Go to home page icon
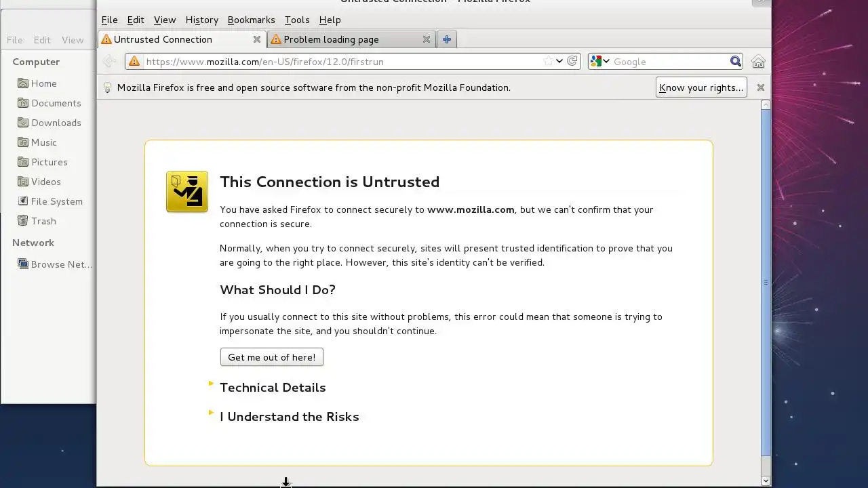The image size is (868, 488). click(758, 62)
